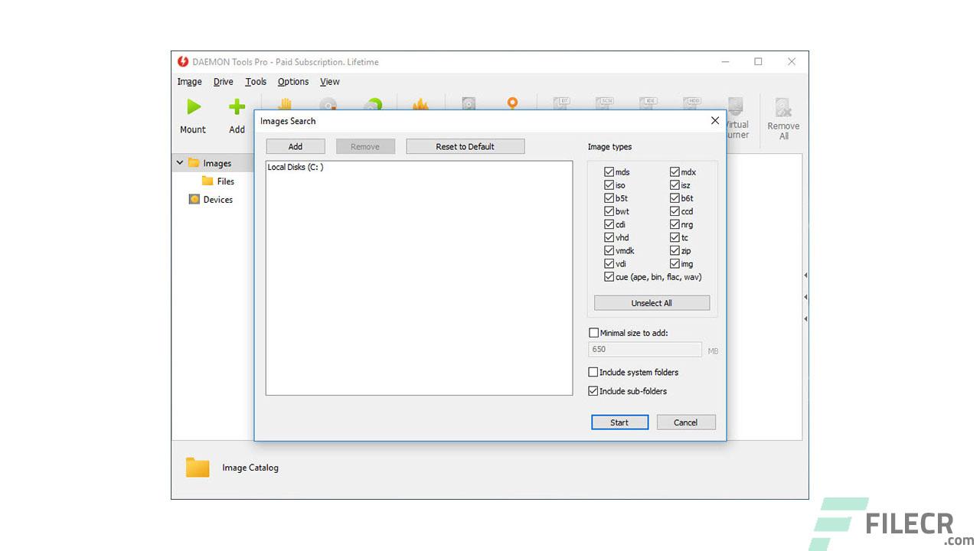
Task: Toggle the zip checkbox
Action: point(675,250)
